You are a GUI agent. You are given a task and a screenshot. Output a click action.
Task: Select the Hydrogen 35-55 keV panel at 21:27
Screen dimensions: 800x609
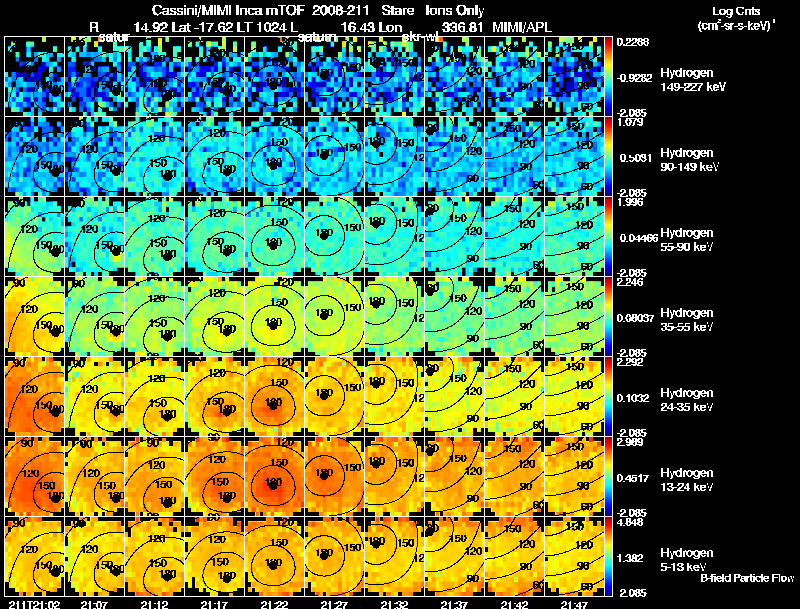tap(335, 317)
